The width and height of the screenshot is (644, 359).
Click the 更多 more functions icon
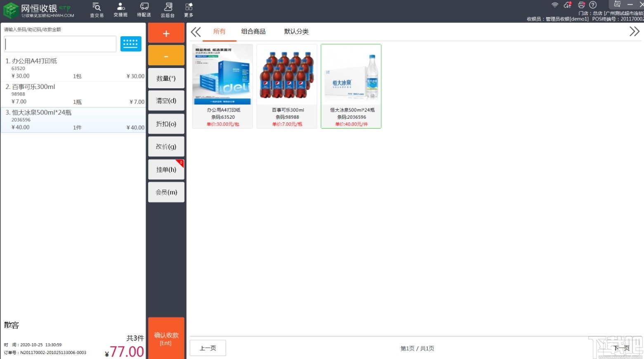188,10
